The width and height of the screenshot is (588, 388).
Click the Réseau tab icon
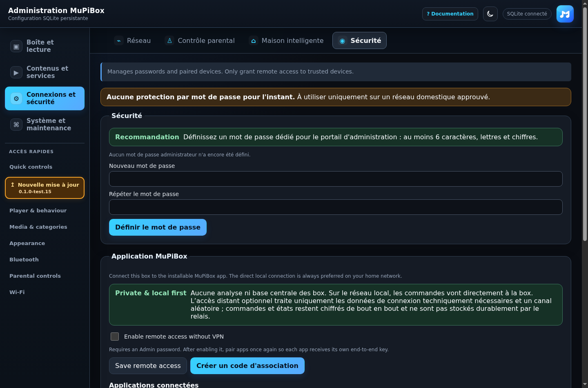pyautogui.click(x=119, y=40)
